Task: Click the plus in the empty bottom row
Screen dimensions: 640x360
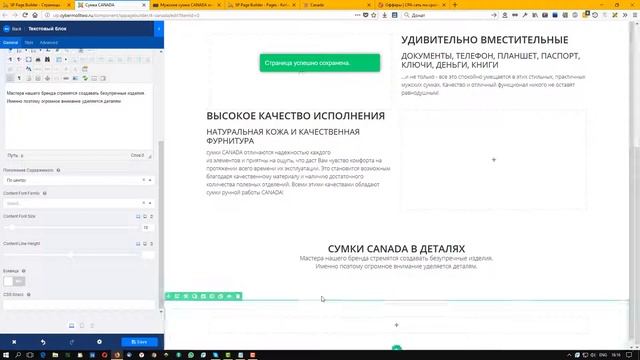Action: (x=396, y=325)
